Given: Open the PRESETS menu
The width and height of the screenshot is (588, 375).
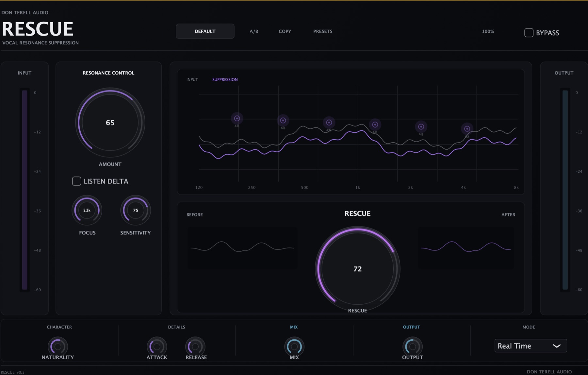Looking at the screenshot, I should pyautogui.click(x=323, y=31).
